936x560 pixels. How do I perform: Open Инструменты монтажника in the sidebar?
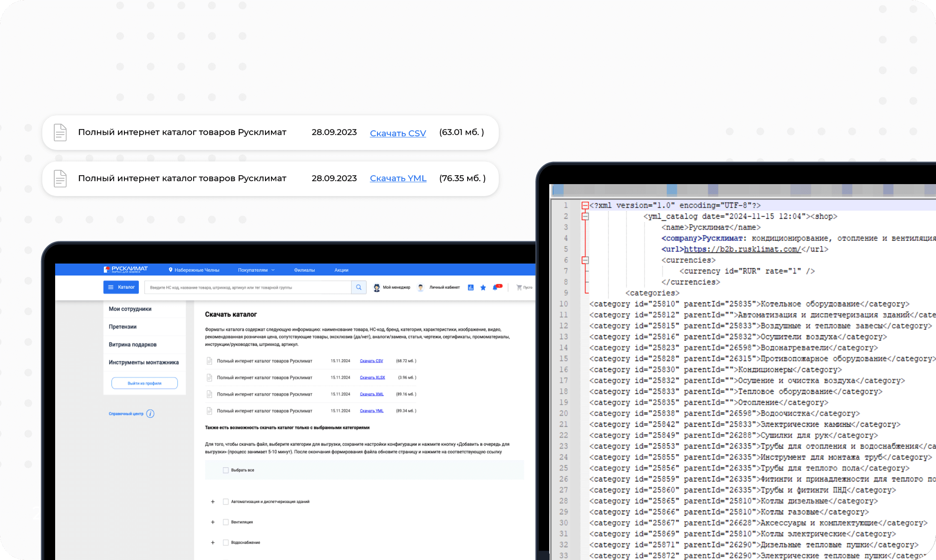[x=144, y=363]
